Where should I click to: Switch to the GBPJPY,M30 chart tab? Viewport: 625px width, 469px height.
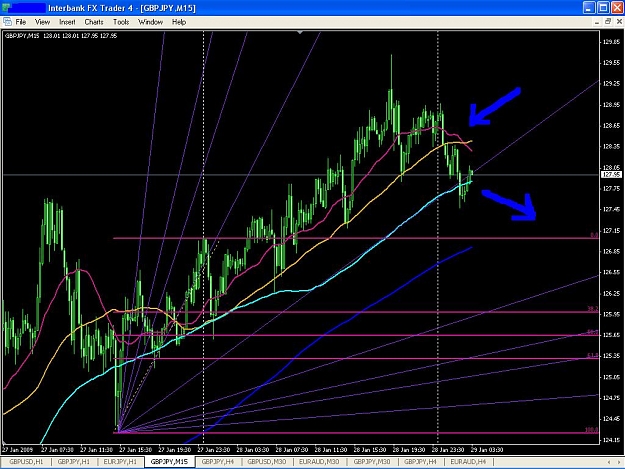point(372,462)
